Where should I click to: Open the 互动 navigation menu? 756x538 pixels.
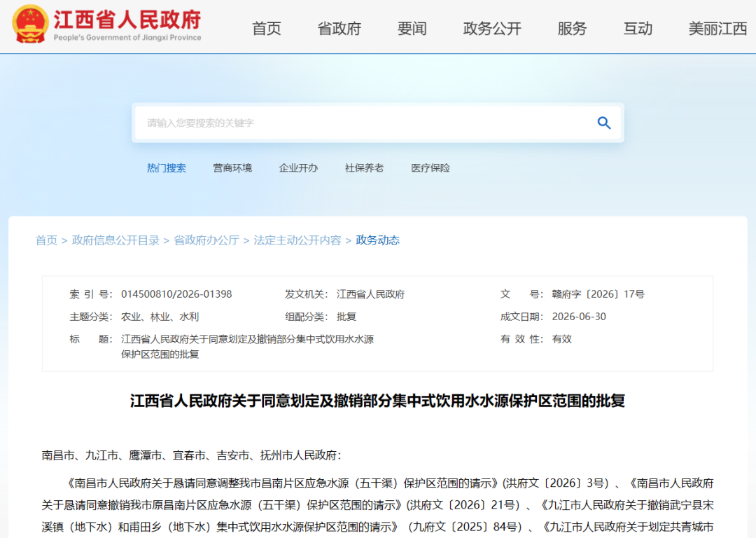tap(638, 29)
